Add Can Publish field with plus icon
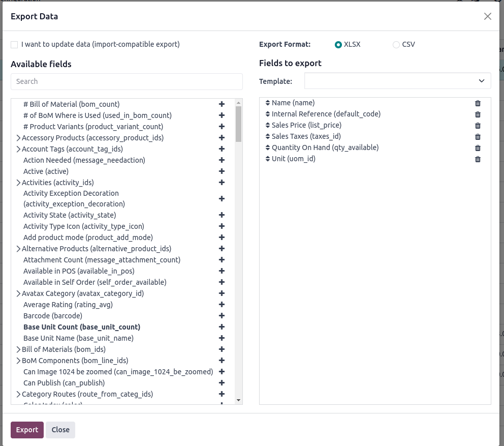The height and width of the screenshot is (446, 504). point(222,383)
